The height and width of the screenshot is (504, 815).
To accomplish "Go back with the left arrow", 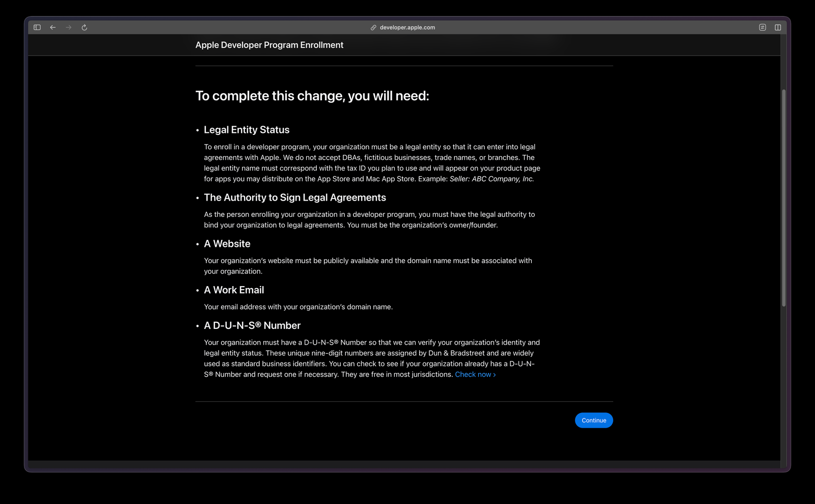I will (x=53, y=27).
